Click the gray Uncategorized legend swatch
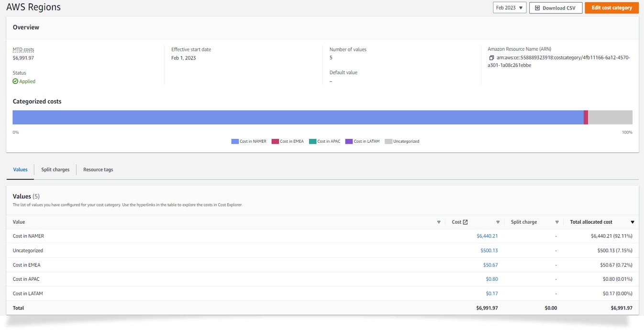 (x=389, y=141)
